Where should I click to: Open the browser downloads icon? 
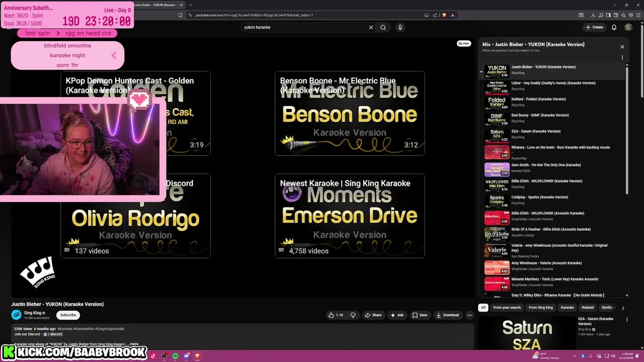point(593,15)
